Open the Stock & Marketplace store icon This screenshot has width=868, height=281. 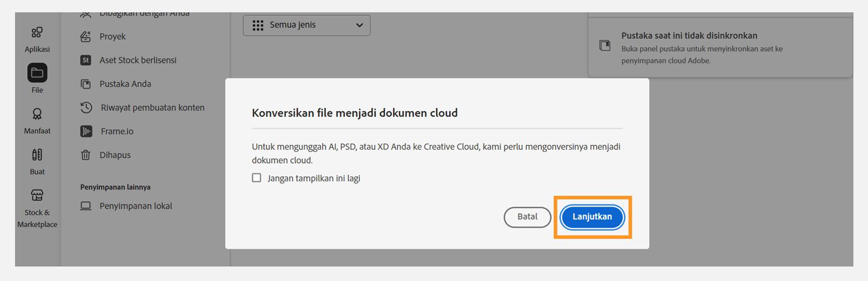(x=37, y=195)
